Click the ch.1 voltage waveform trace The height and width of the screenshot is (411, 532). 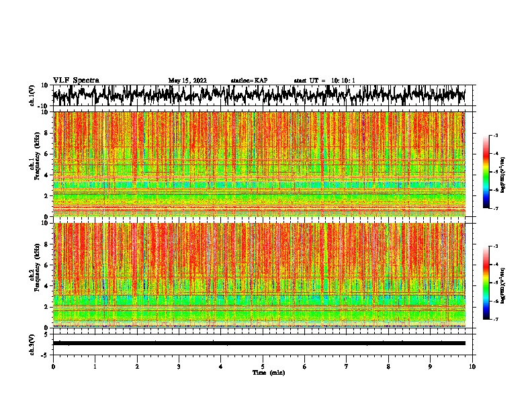pyautogui.click(x=259, y=95)
